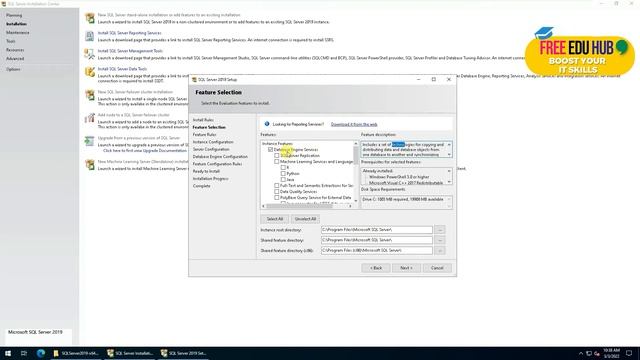Viewport: 640px width, 360px height.
Task: Check the R language checkbox
Action: (283, 167)
